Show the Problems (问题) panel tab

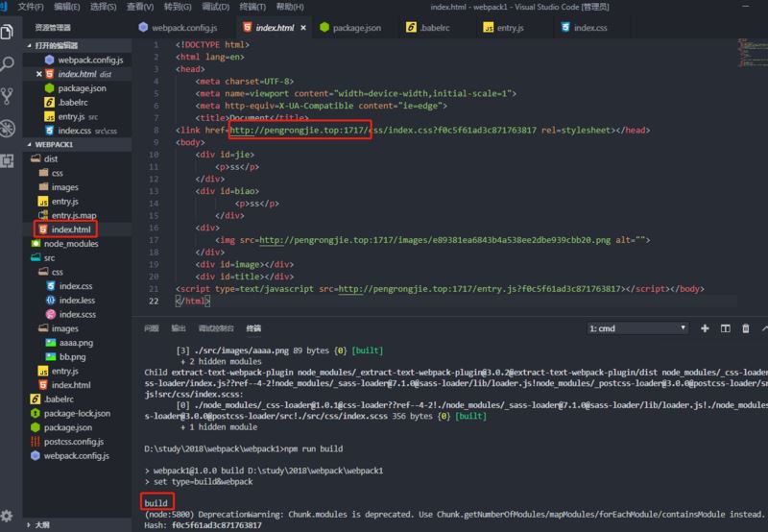152,328
